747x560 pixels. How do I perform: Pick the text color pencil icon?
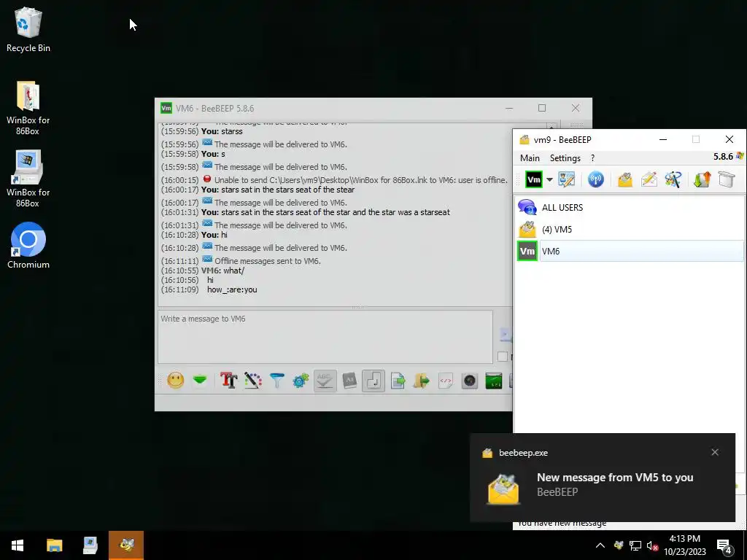[x=253, y=380]
